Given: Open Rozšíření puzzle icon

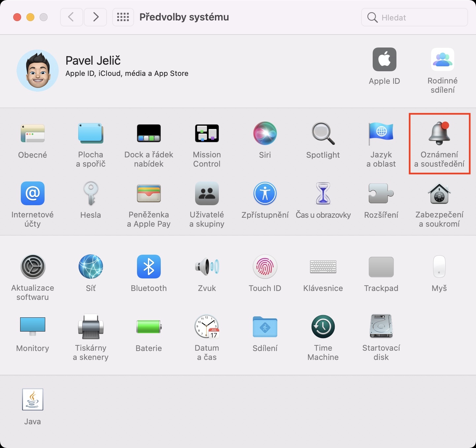Looking at the screenshot, I should 381,193.
